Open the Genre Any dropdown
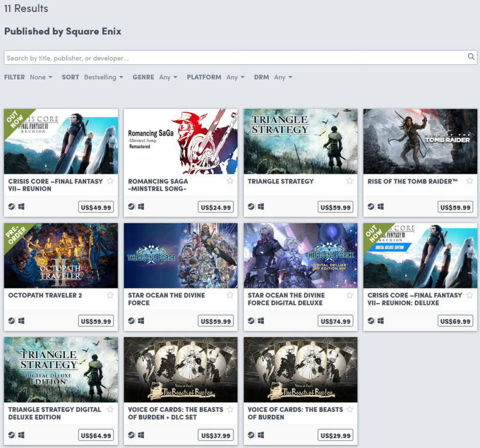Screen dimensions: 480x448 click(168, 77)
